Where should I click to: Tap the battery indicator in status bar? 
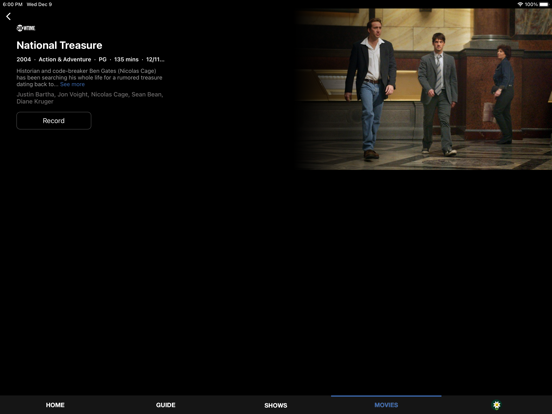coord(544,4)
